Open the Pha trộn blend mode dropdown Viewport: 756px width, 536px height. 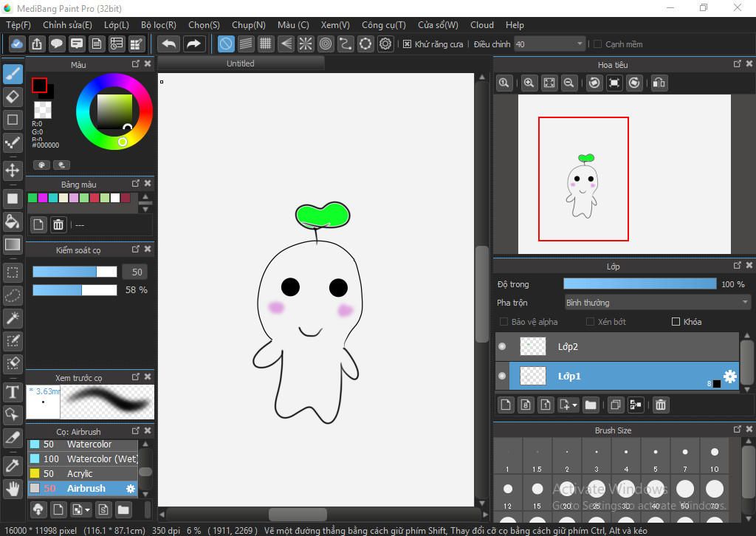click(658, 303)
